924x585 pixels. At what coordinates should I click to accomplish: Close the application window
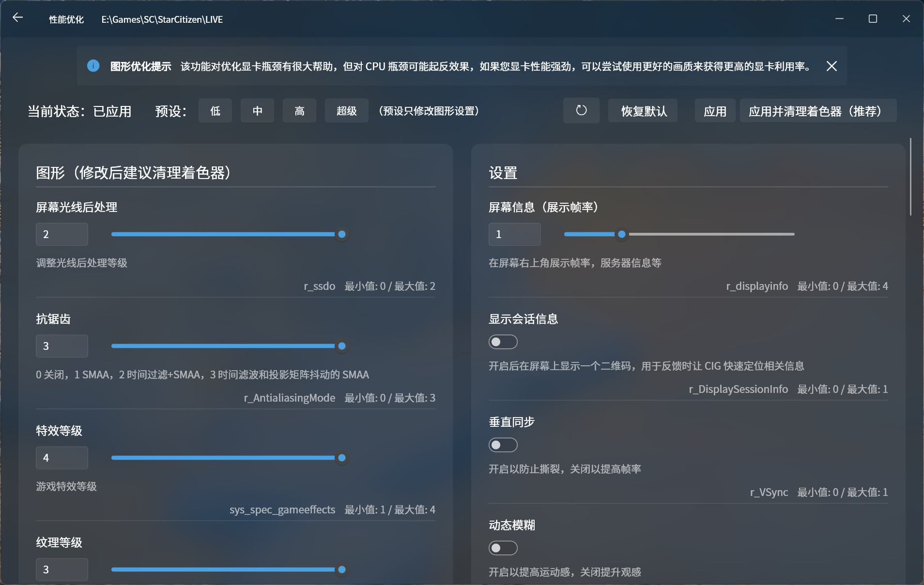click(x=906, y=18)
